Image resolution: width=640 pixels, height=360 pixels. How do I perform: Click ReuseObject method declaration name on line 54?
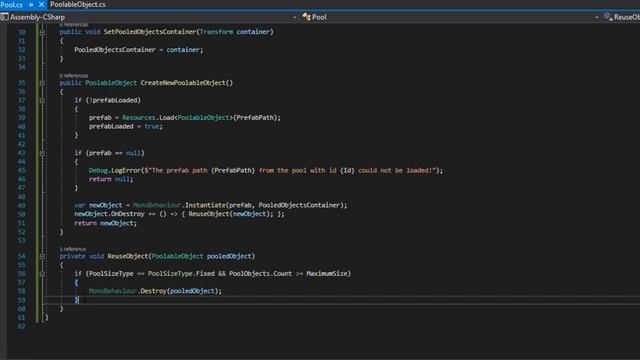point(127,256)
